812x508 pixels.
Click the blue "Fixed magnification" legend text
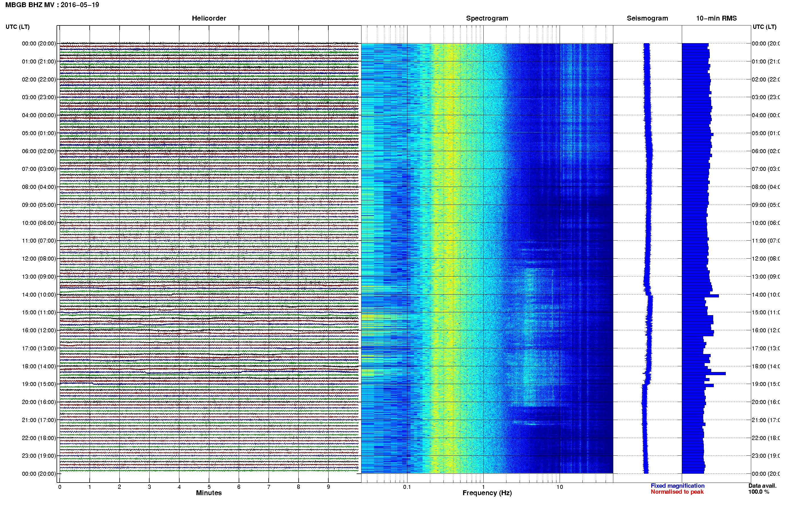tap(678, 486)
